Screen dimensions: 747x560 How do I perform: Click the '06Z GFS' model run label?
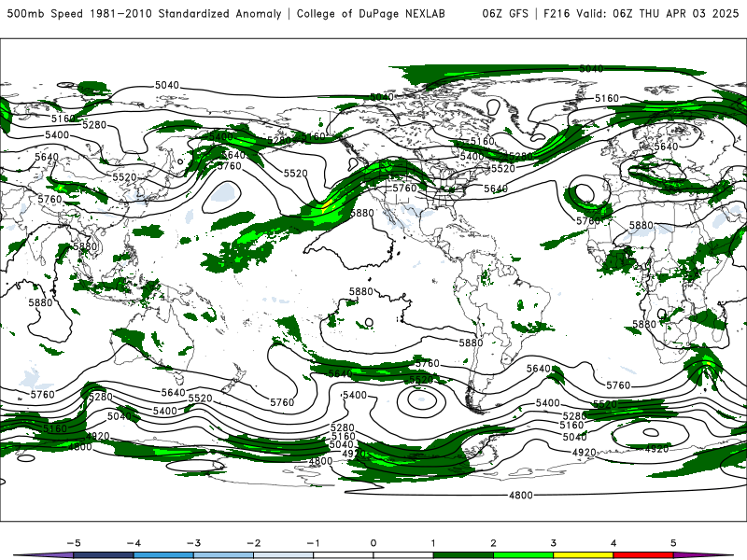tap(505, 13)
